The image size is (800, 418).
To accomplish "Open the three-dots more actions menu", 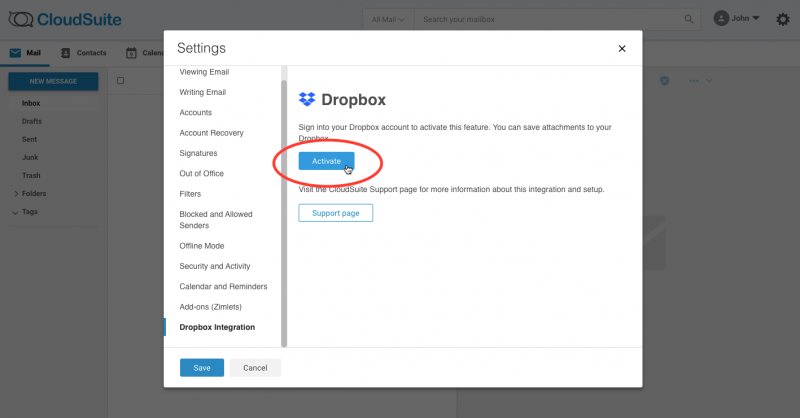I will pos(693,81).
